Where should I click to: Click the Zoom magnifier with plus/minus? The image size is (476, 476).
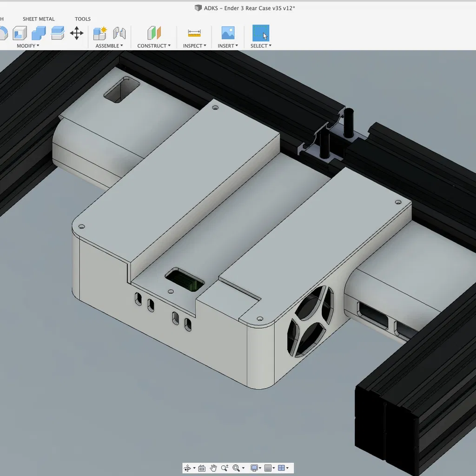pyautogui.click(x=225, y=468)
